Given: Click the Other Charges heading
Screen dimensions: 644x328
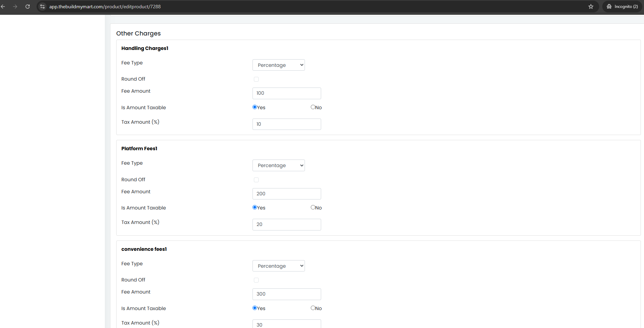Looking at the screenshot, I should [x=138, y=33].
